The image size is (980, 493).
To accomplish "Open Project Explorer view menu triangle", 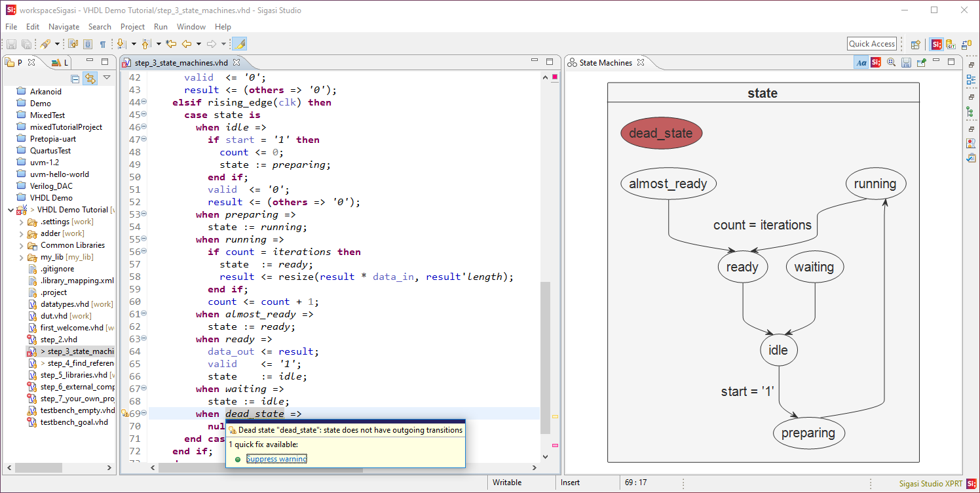I will (107, 78).
